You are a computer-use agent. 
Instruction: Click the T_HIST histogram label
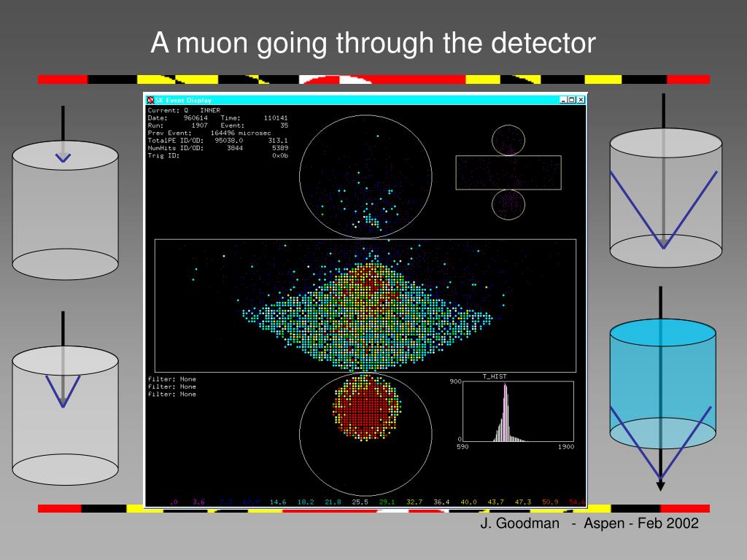495,377
